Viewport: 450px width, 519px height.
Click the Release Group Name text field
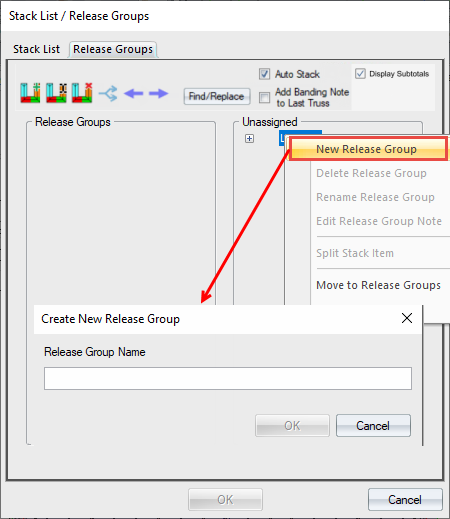click(228, 378)
